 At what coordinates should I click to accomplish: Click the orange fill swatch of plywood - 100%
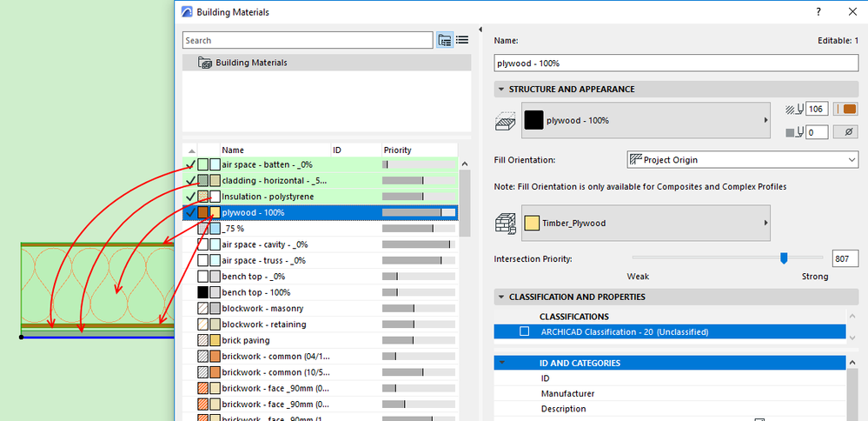[203, 212]
